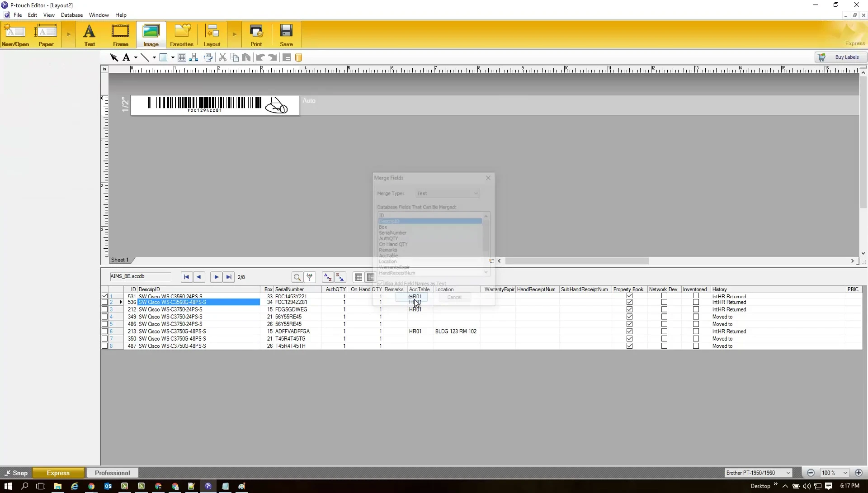Select the text A tool in drawing toolbar
Image resolution: width=868 pixels, height=493 pixels.
pyautogui.click(x=127, y=57)
